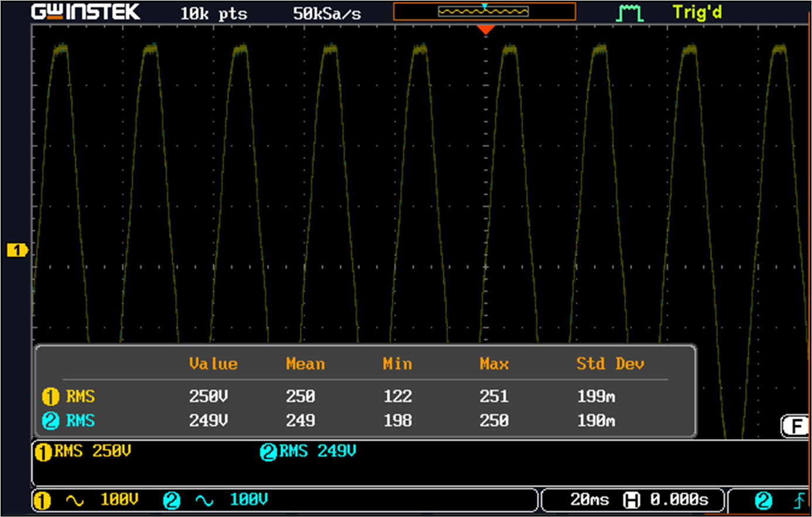Switch to the Std Dev column header
812x517 pixels.
[611, 364]
